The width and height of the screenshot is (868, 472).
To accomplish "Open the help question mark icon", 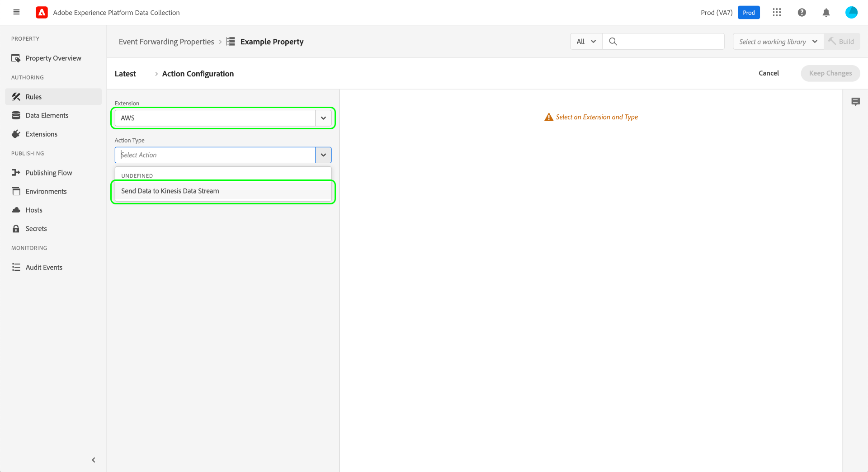I will pyautogui.click(x=802, y=12).
